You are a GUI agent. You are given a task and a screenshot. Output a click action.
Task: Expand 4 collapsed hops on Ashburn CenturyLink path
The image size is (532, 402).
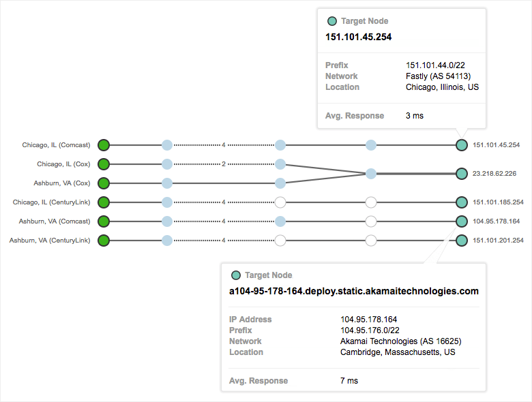tap(223, 241)
